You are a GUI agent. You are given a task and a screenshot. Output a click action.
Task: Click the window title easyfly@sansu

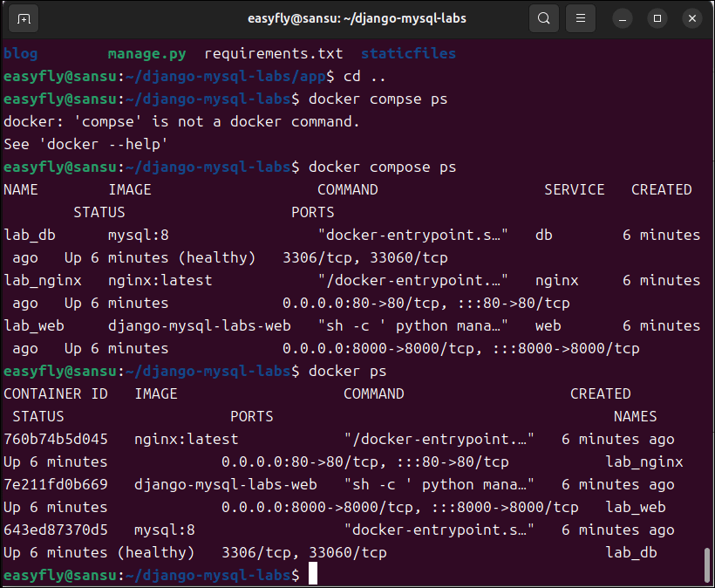coord(357,18)
